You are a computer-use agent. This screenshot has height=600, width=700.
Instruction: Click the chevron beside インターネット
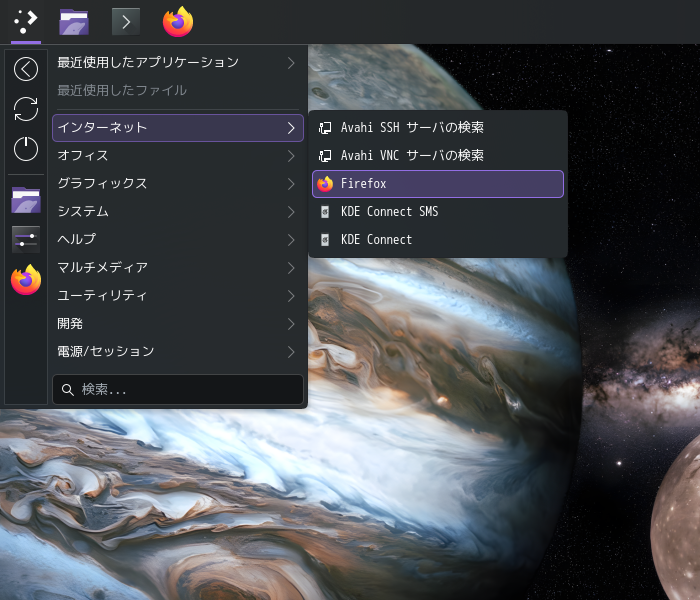291,128
